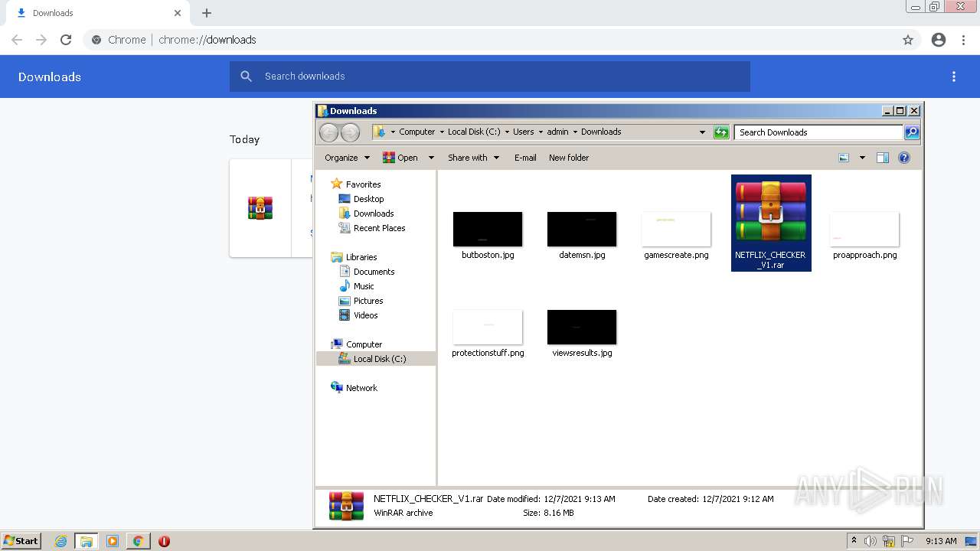Expand the Open button dropdown arrow

point(431,158)
